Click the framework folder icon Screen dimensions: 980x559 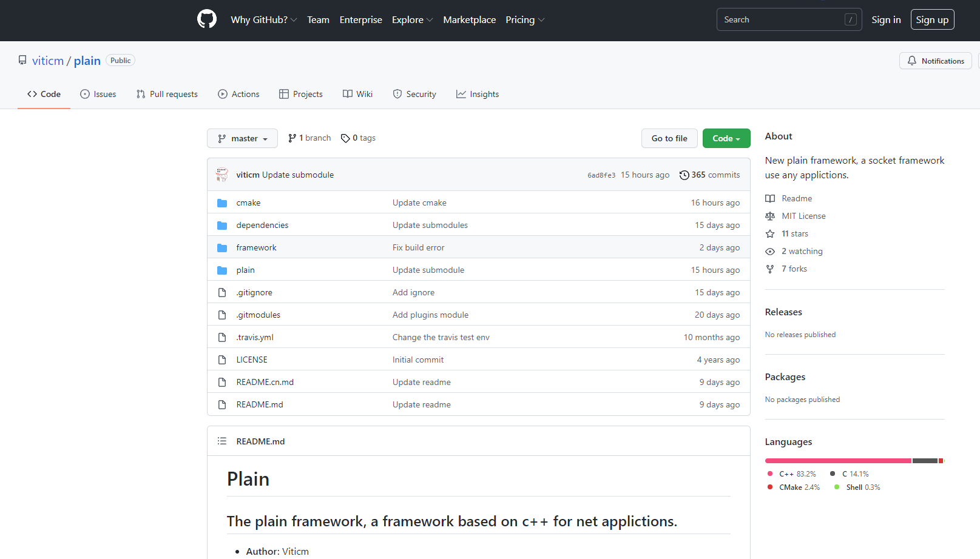[x=222, y=248]
